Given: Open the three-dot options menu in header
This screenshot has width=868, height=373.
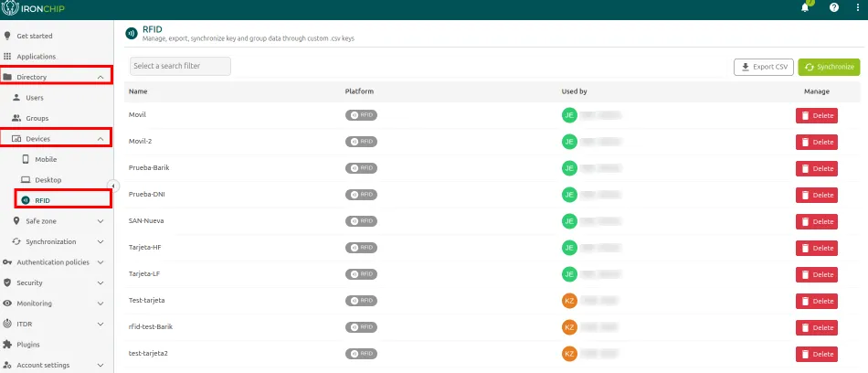Looking at the screenshot, I should [858, 7].
